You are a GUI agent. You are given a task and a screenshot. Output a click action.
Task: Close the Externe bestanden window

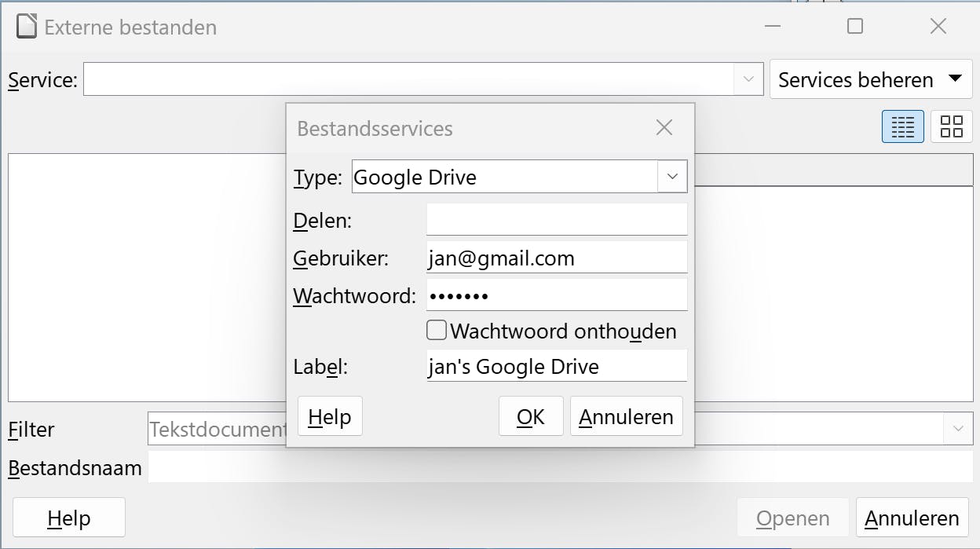point(938,27)
